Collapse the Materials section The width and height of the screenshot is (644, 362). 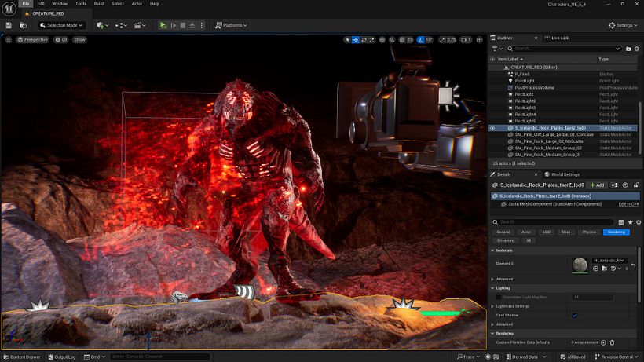492,250
